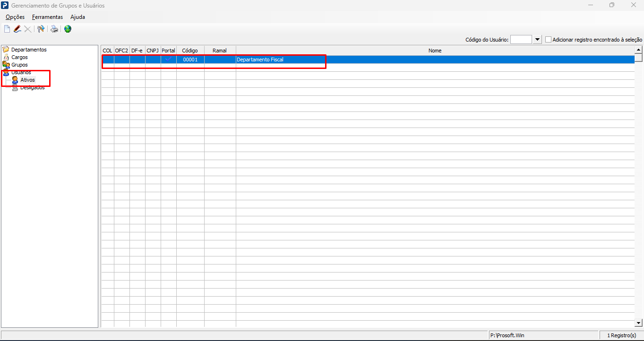The image size is (644, 341).
Task: Click the printer icon in the toolbar
Action: click(x=55, y=29)
